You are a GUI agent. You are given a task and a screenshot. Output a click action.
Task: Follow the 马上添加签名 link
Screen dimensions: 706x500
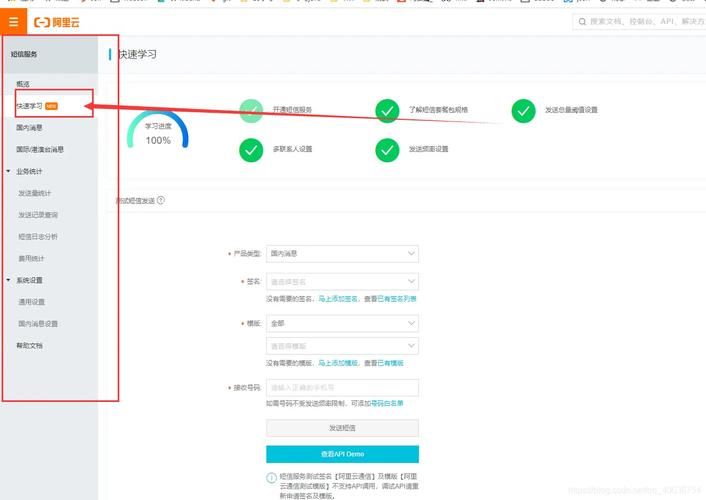click(x=338, y=299)
